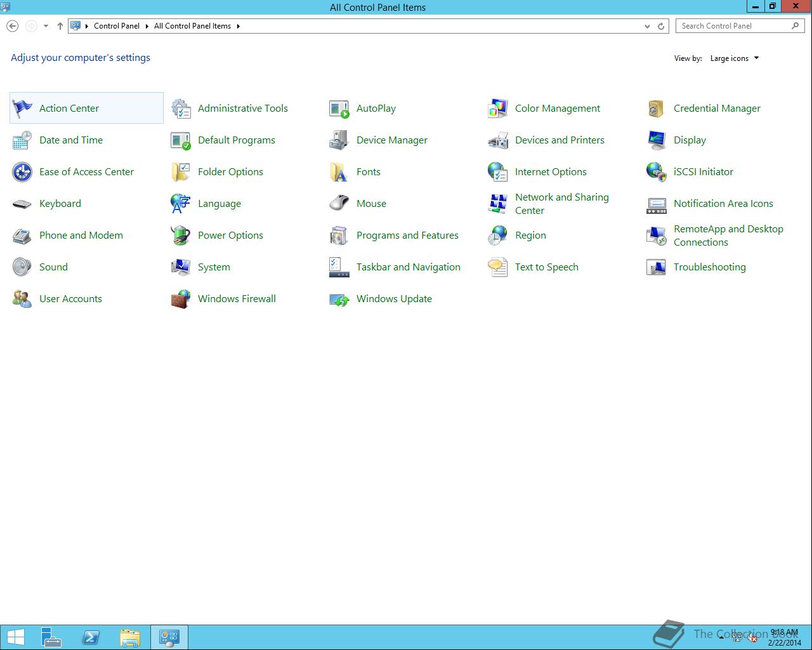Click Devices and Printers icon
The image size is (812, 650).
pos(498,140)
